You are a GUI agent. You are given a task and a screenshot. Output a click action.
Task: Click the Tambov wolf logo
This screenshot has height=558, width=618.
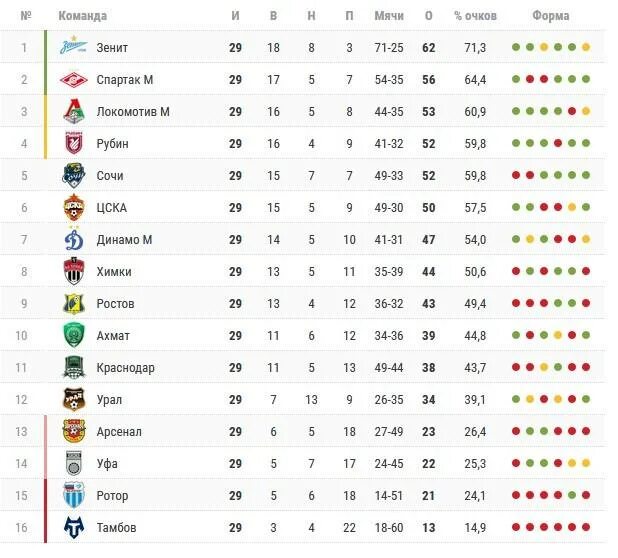click(74, 527)
